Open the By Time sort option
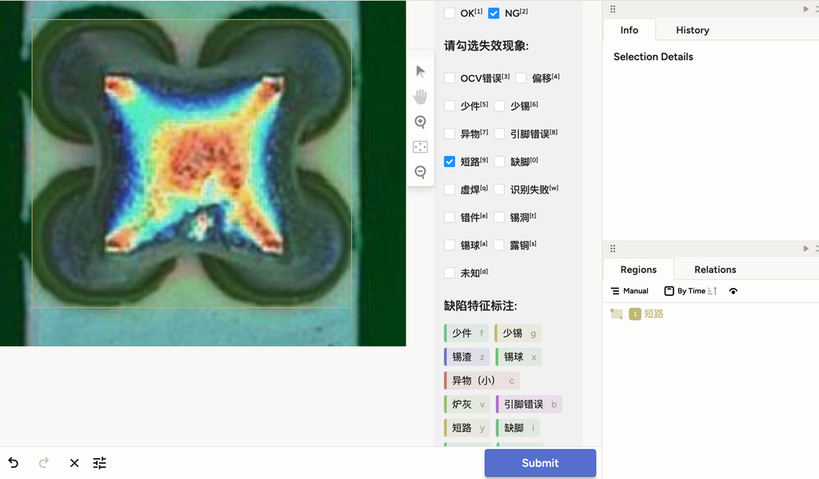 click(691, 291)
